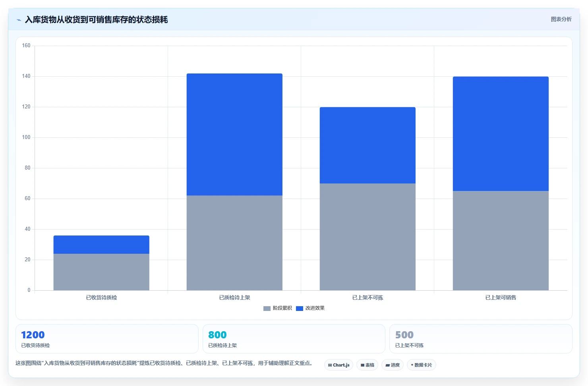Viewport: 588px width, 386px height.
Task: Open the 800 已质检待上架 data card
Action: (294, 339)
